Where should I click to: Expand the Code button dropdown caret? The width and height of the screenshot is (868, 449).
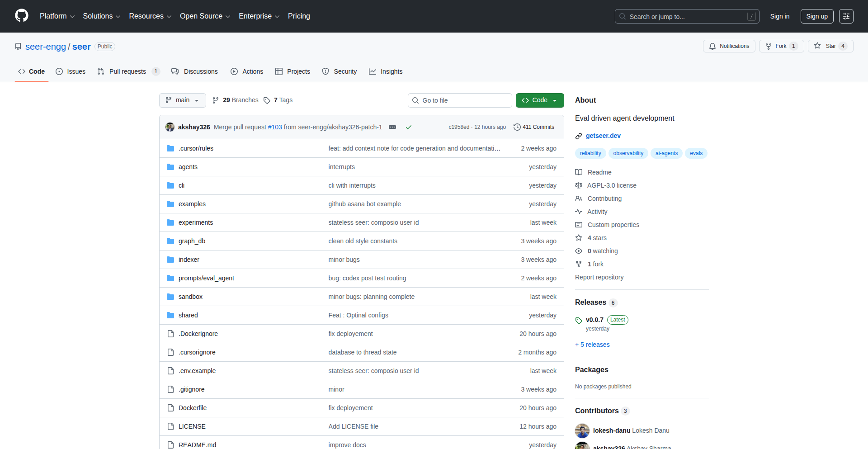(555, 100)
